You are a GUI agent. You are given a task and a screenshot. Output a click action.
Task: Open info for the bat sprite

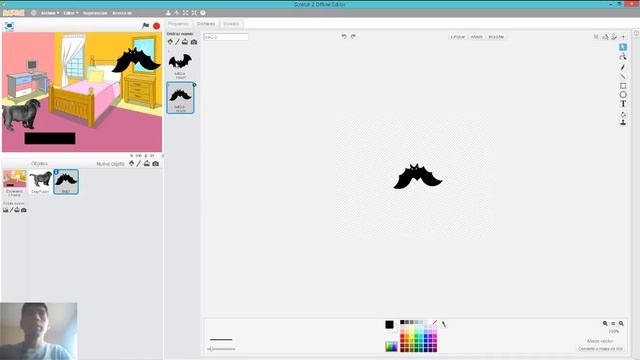pos(56,172)
